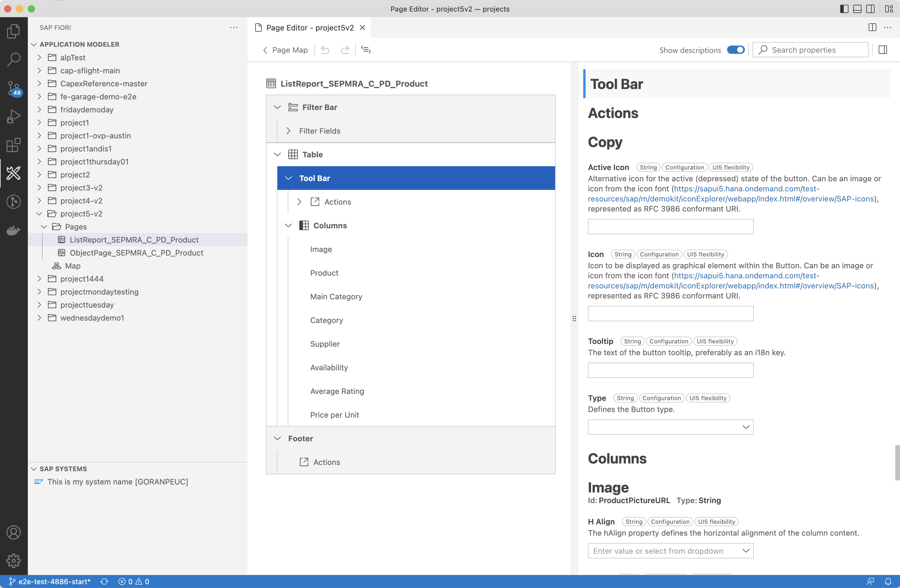Viewport: 900px width, 588px height.
Task: Collapse the Columns node under Table
Action: 289,225
